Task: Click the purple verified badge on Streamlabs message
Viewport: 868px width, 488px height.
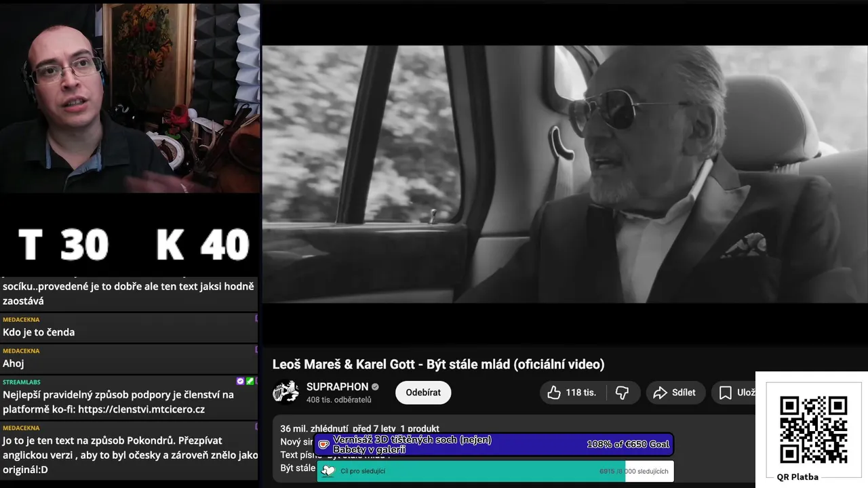Action: (240, 382)
